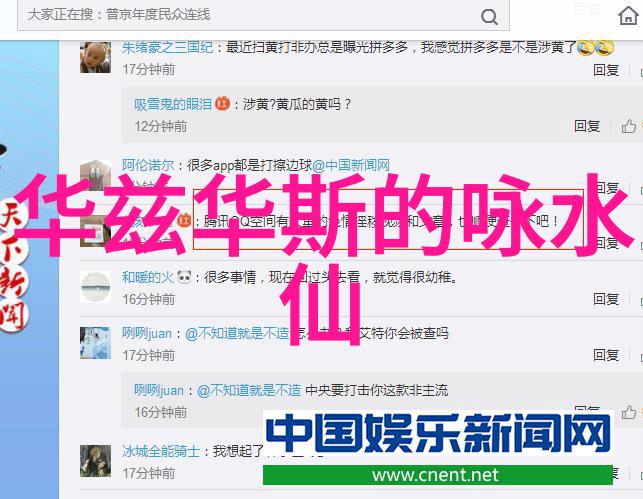
Task: Open the @中国新闻网 mention link
Action: point(351,165)
